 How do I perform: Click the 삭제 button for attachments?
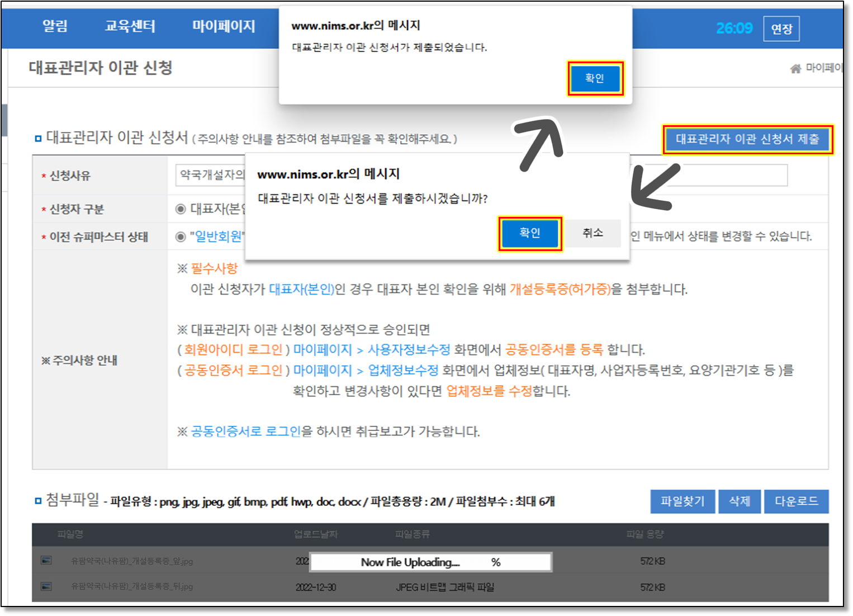point(739,501)
